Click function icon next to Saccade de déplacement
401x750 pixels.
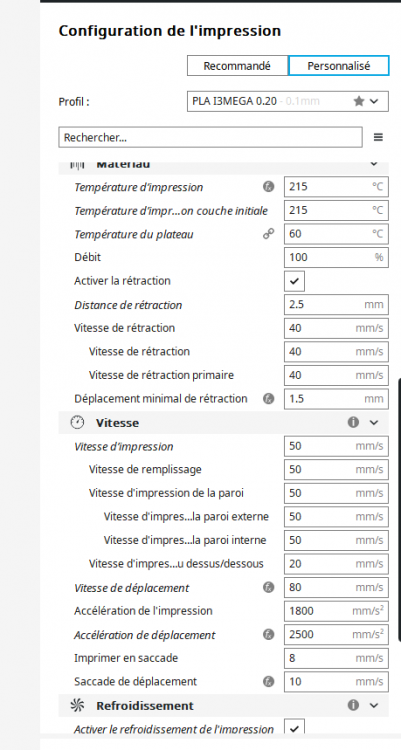click(269, 682)
